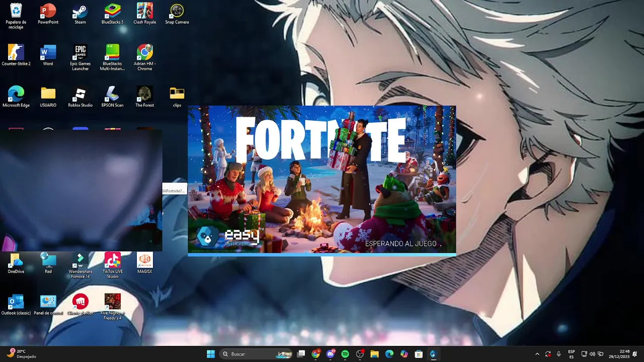The height and width of the screenshot is (362, 644).
Task: Expand the hidden system tray icons chevron
Action: (x=537, y=354)
